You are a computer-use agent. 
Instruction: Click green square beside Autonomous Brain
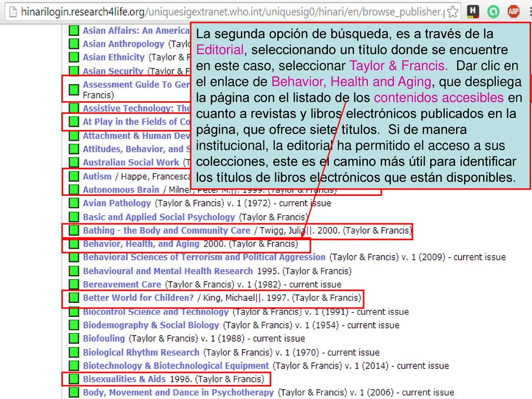(x=74, y=189)
